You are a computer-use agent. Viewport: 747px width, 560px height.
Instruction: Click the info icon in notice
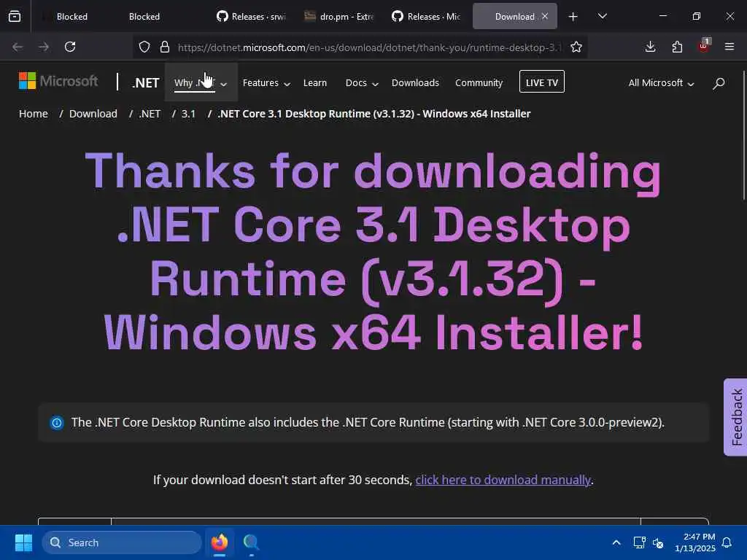coord(57,422)
